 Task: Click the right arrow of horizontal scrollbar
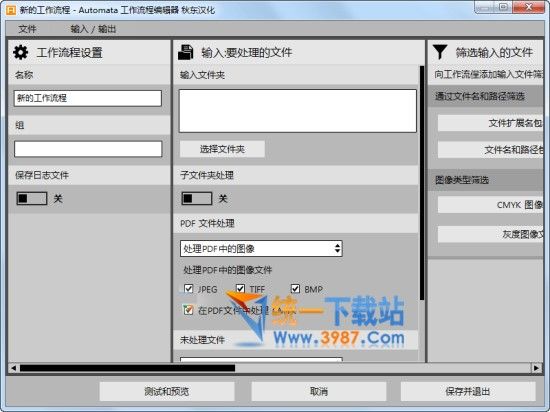536,368
